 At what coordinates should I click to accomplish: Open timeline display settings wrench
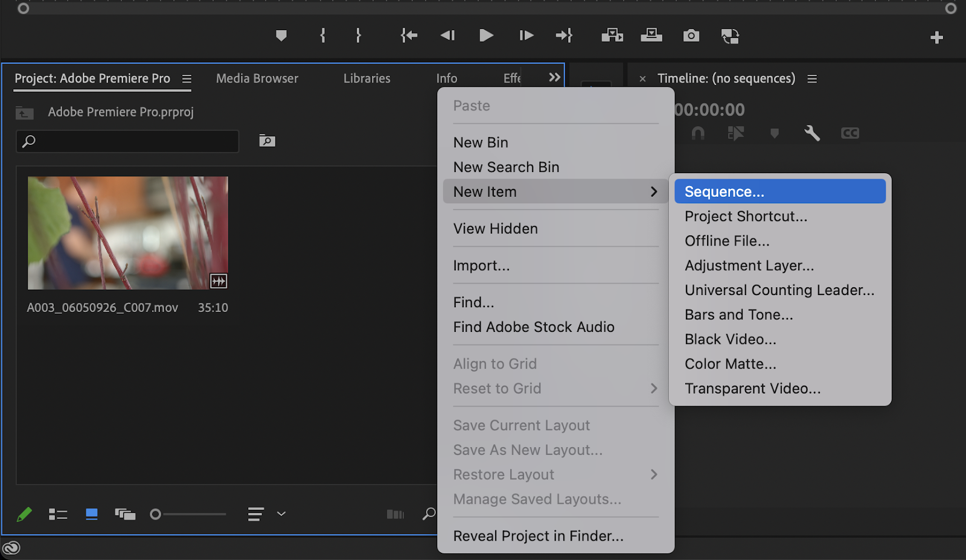click(x=812, y=133)
